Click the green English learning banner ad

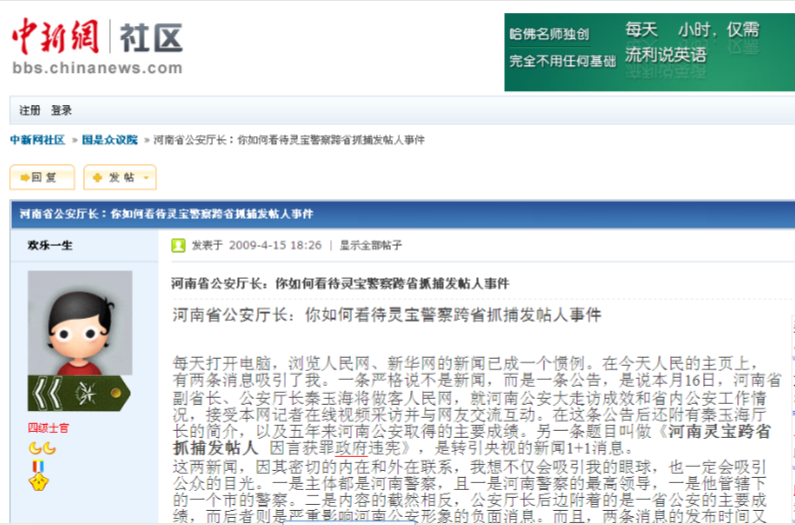pyautogui.click(x=649, y=52)
